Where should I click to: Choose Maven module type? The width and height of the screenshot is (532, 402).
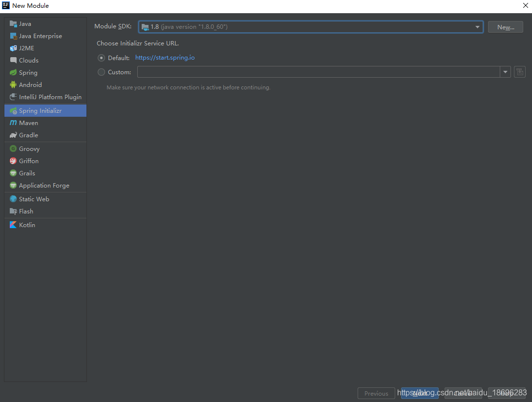(x=45, y=123)
